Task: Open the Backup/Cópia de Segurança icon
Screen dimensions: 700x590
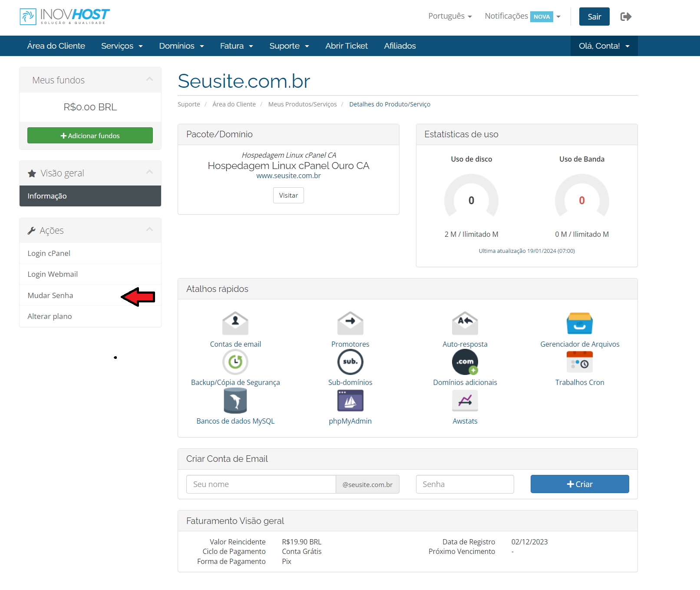Action: click(235, 362)
